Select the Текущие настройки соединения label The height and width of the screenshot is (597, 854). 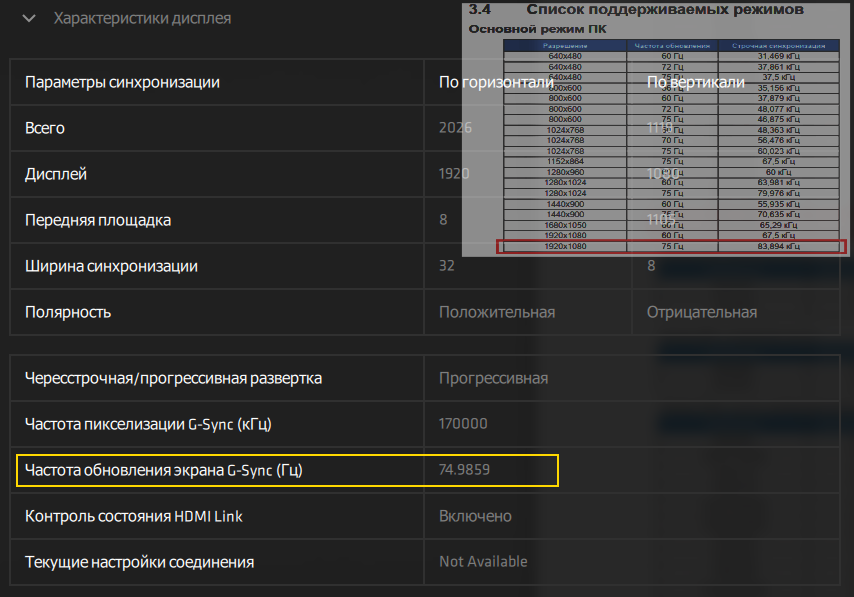point(139,562)
